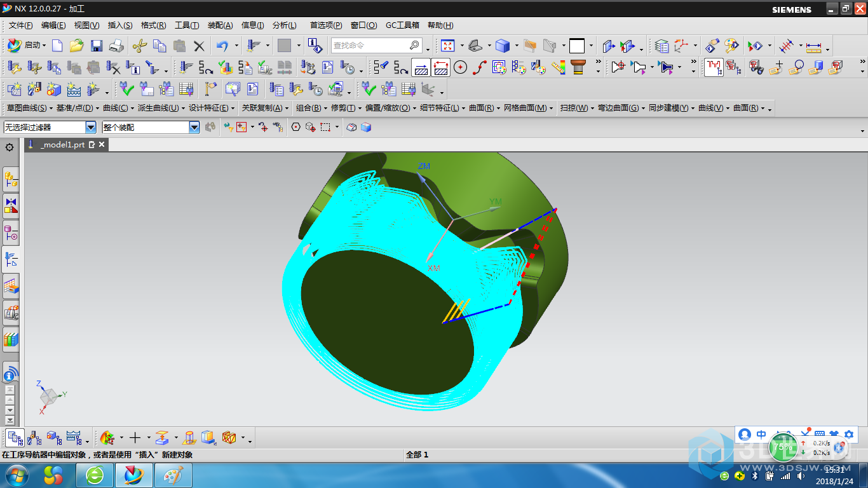
Task: Open the green browser icon in the taskbar
Action: click(95, 475)
